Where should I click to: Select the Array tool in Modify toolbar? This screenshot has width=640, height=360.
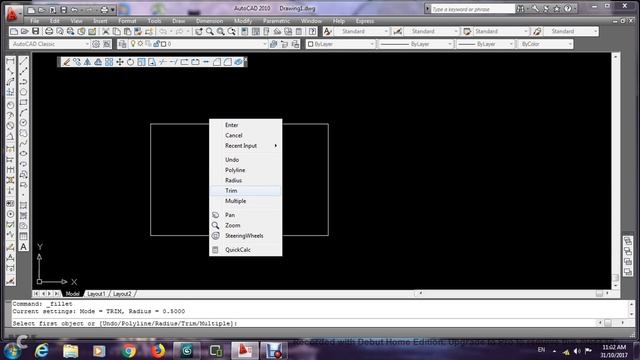click(x=109, y=62)
